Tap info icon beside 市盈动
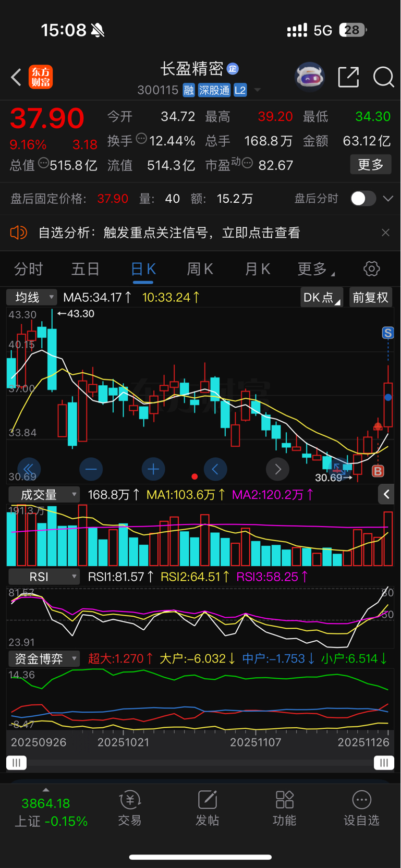 (x=248, y=163)
